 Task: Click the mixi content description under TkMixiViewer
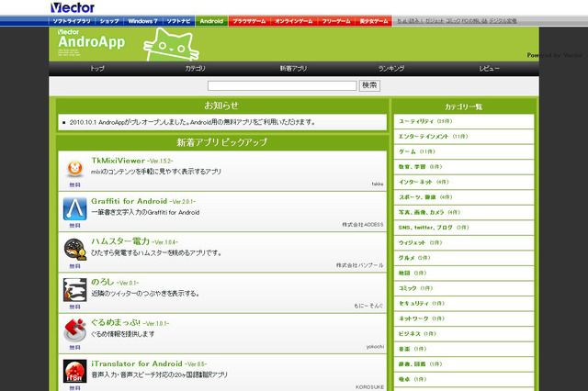[156, 172]
